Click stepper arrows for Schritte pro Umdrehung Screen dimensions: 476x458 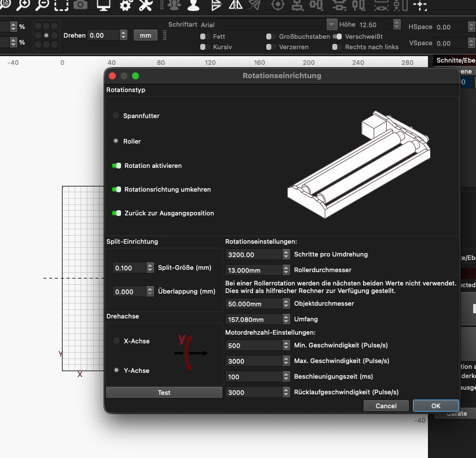pyautogui.click(x=286, y=254)
